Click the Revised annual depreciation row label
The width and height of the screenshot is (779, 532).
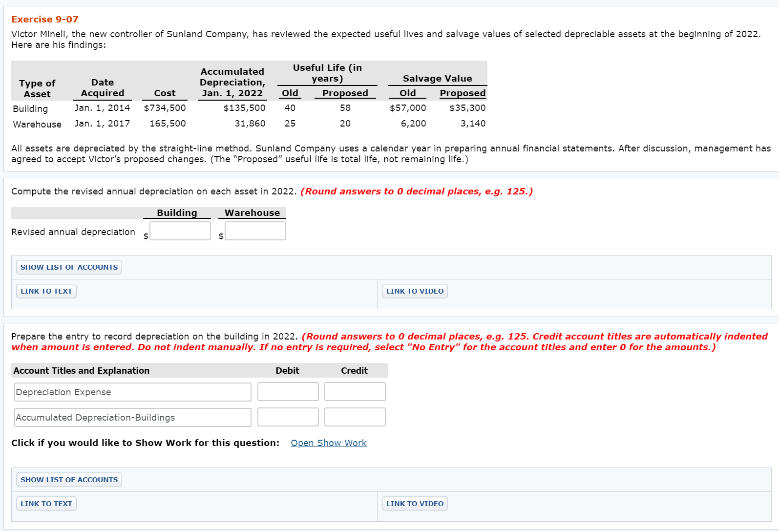73,232
